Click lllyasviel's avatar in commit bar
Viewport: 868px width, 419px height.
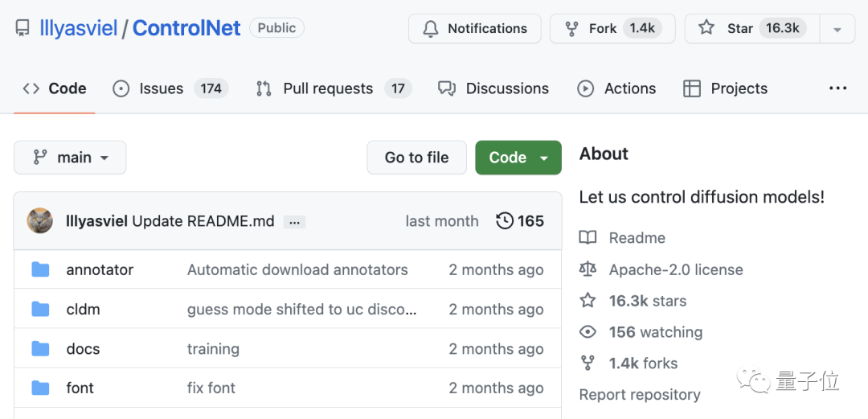(40, 221)
